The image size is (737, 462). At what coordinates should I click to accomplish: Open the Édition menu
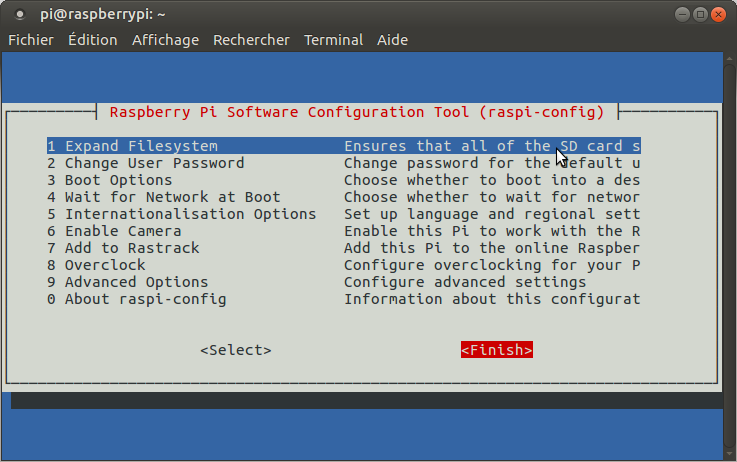coord(92,40)
